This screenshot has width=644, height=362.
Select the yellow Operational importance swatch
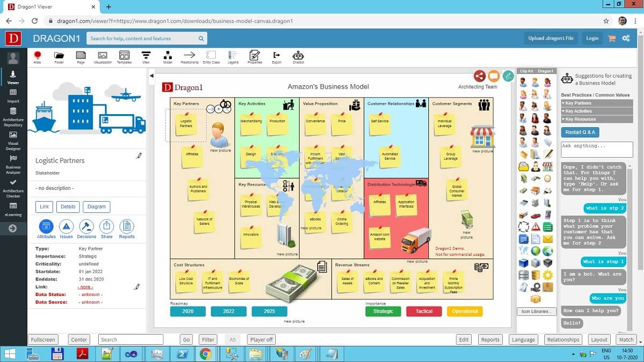(465, 311)
